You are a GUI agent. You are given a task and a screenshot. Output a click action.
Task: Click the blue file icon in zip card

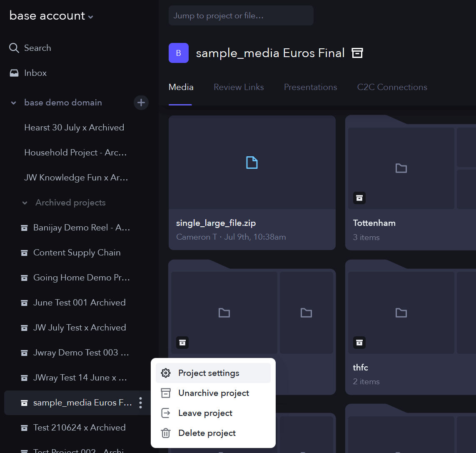[252, 163]
